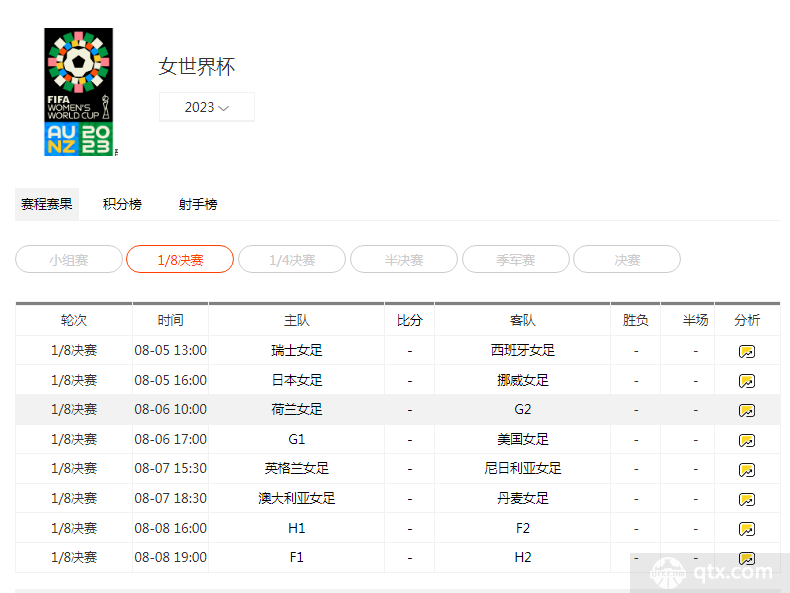The image size is (790, 593).
Task: Click 英格兰女足 team name
Action: tap(297, 469)
